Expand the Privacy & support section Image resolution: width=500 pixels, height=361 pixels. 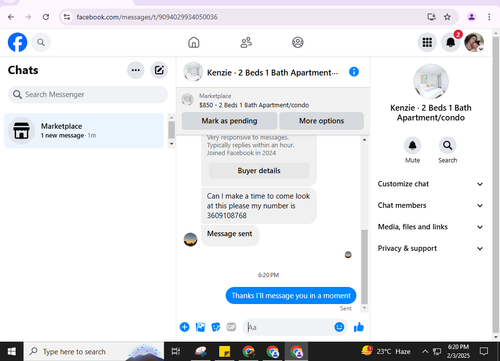point(430,248)
